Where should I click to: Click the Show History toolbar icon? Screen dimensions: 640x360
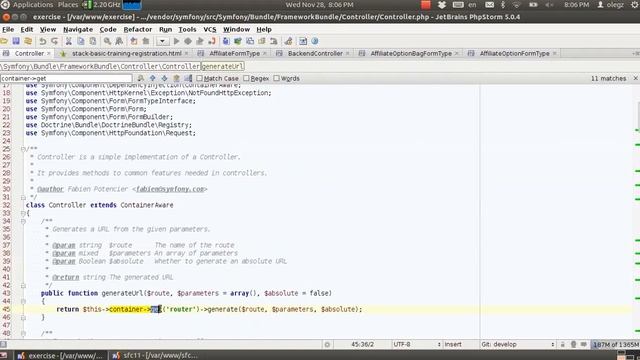pos(262,41)
